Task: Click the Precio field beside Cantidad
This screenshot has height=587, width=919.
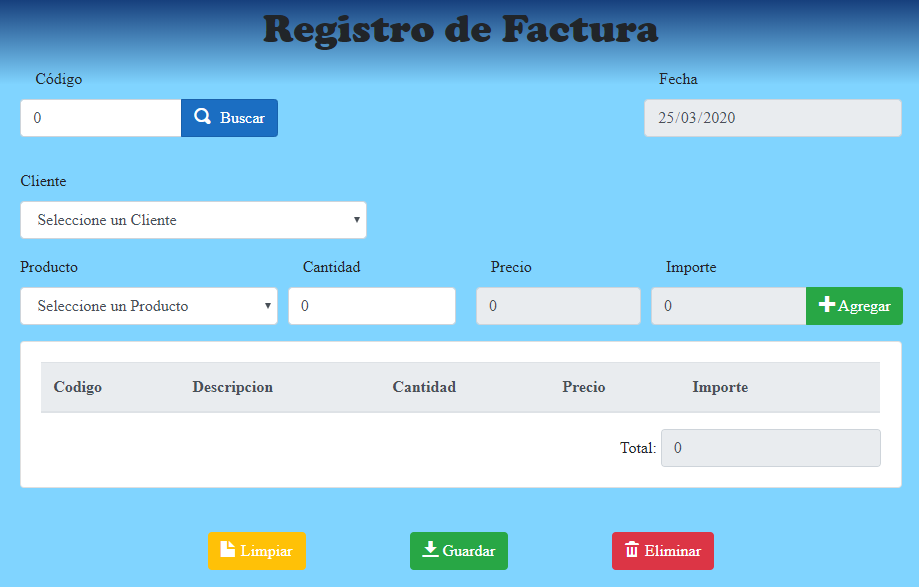Action: pos(558,306)
